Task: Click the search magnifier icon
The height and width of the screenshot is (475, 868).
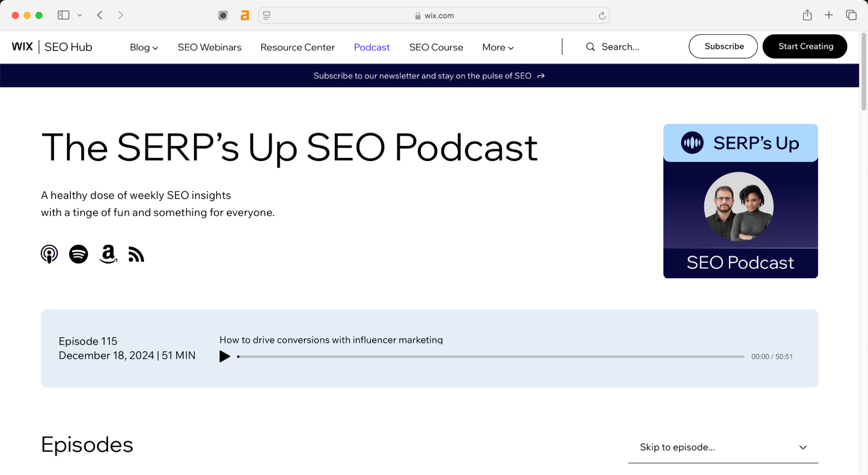Action: (590, 47)
